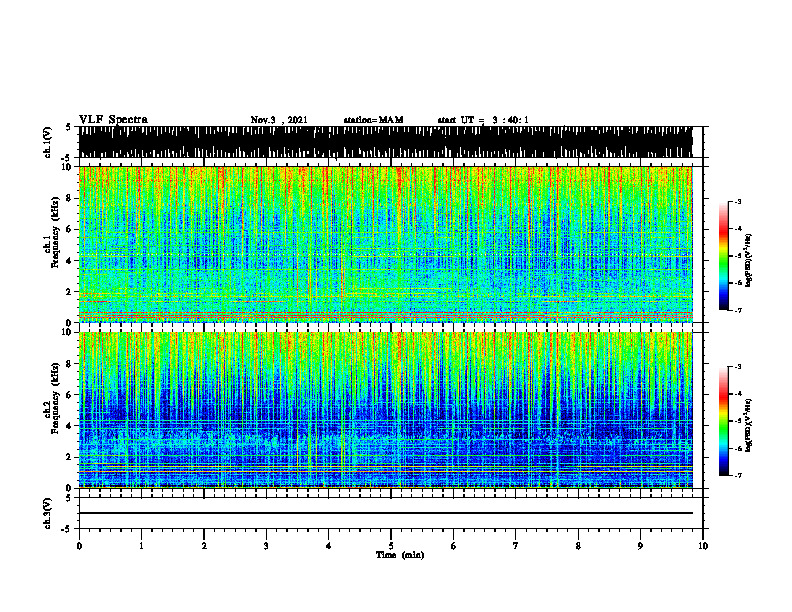Screen dimensions: 792x612
Task: Click the ch.2 frequency tick label "6"
Action: pos(70,395)
